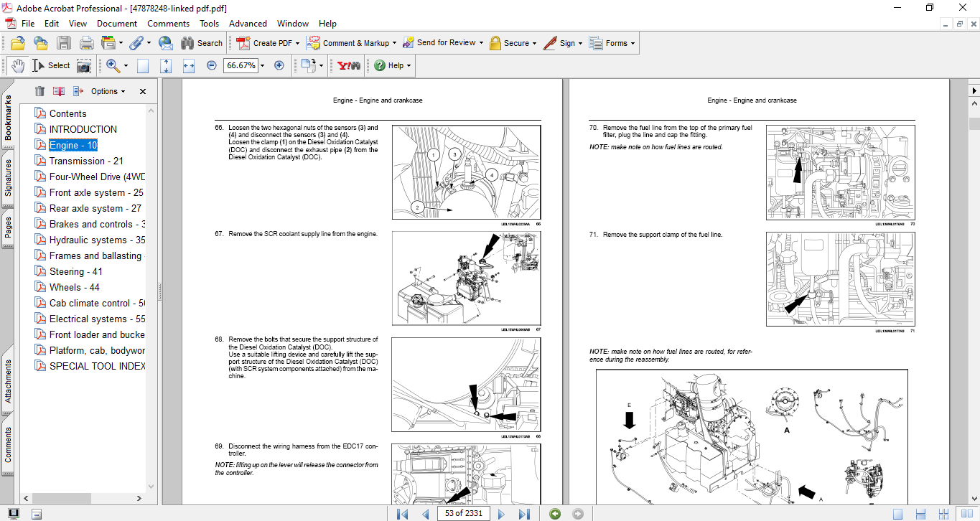
Task: Select the Hand tool
Action: tap(17, 65)
